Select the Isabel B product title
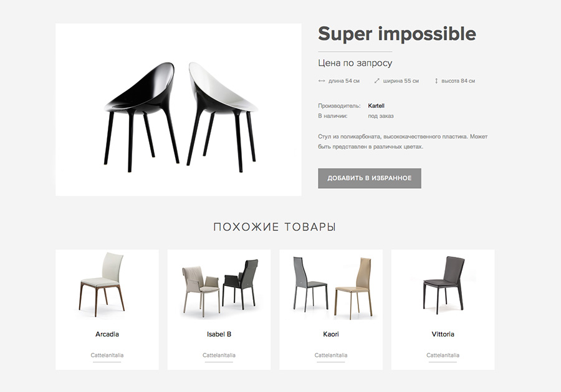 (x=219, y=334)
